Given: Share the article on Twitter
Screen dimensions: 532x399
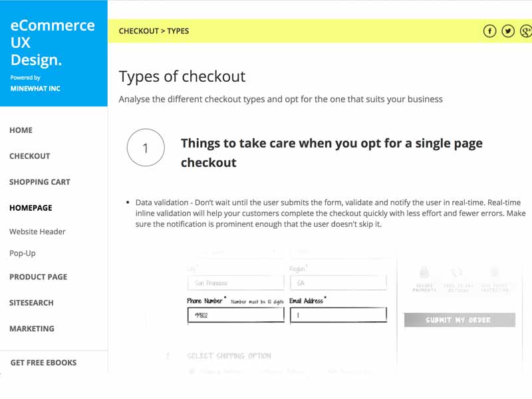Looking at the screenshot, I should (507, 31).
